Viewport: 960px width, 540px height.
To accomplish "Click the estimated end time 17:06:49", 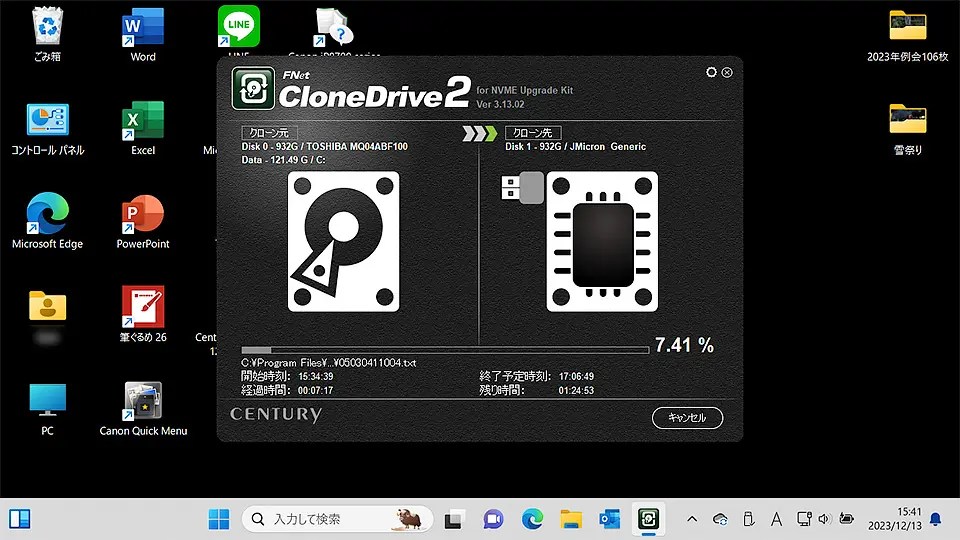I will 576,377.
